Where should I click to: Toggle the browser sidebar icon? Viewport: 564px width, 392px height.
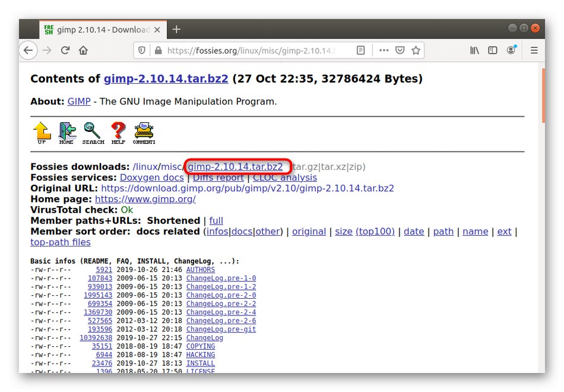point(493,50)
